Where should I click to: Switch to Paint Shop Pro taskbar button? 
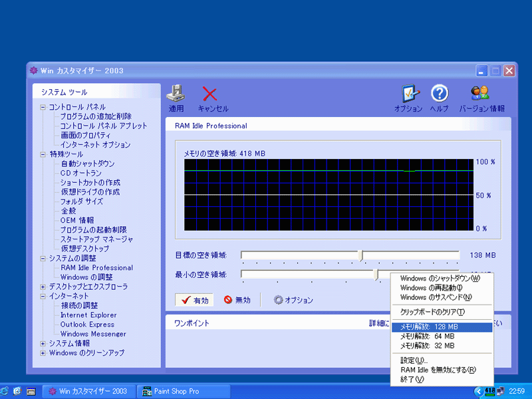click(x=184, y=391)
